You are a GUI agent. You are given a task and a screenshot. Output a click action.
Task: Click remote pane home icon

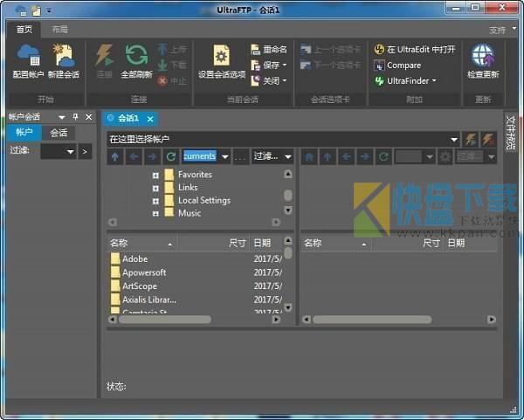[x=309, y=156]
